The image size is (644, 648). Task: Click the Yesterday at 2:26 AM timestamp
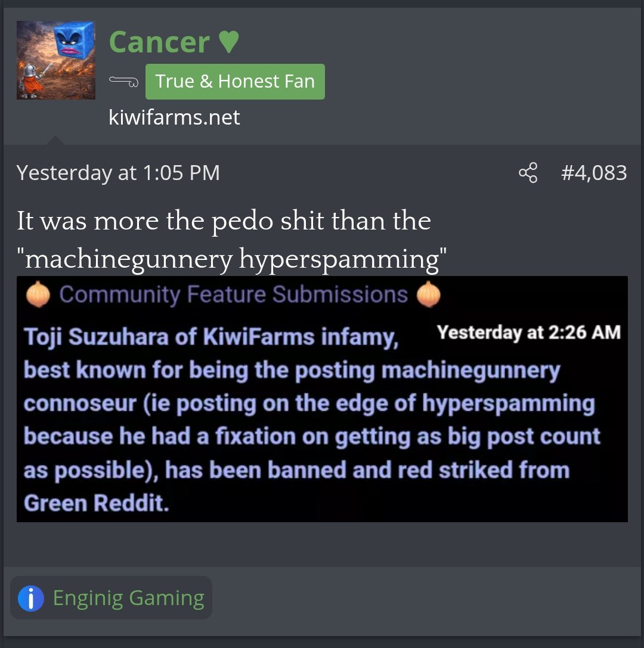click(529, 332)
